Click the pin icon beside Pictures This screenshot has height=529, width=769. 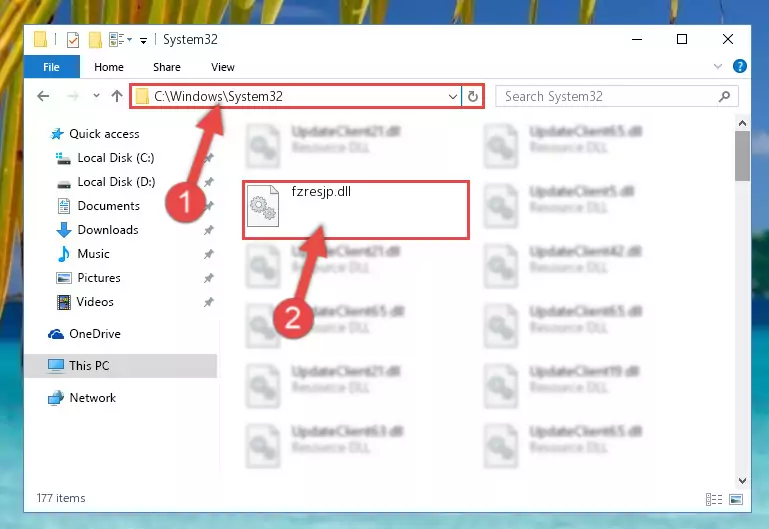click(x=209, y=278)
